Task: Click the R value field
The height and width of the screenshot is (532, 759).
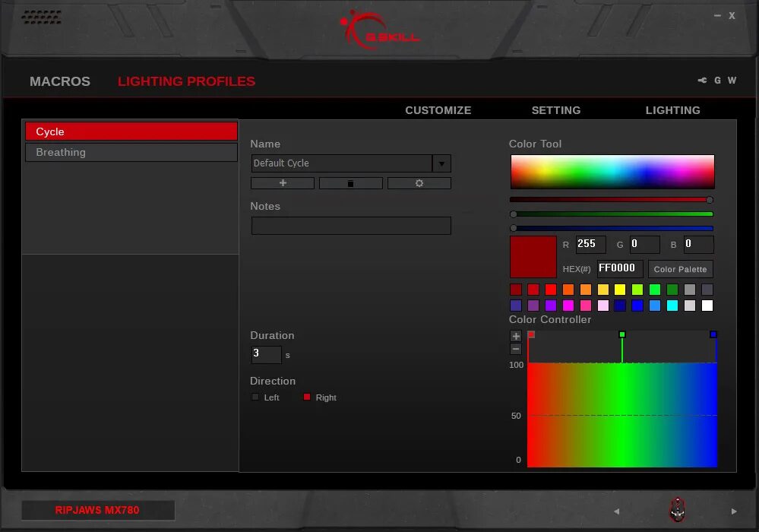Action: tap(590, 245)
